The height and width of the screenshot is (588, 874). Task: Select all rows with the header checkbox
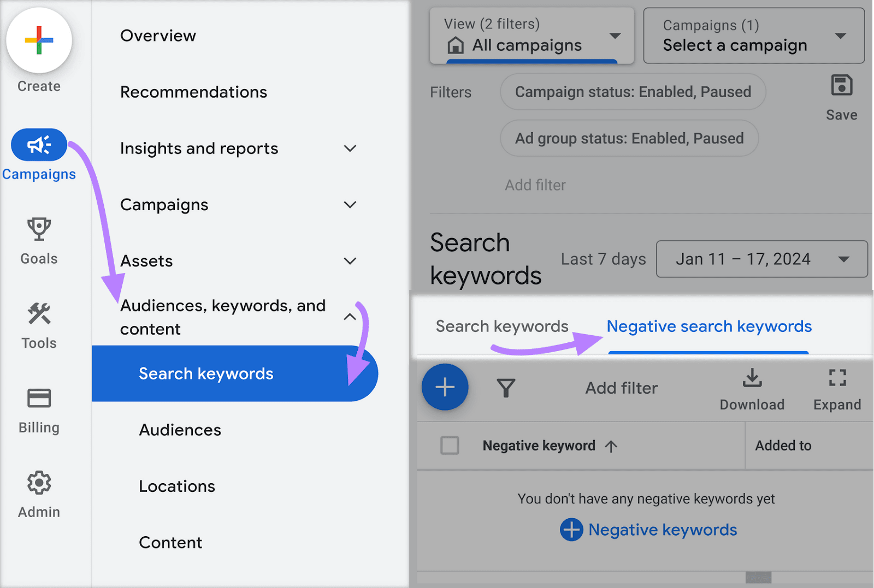coord(449,446)
